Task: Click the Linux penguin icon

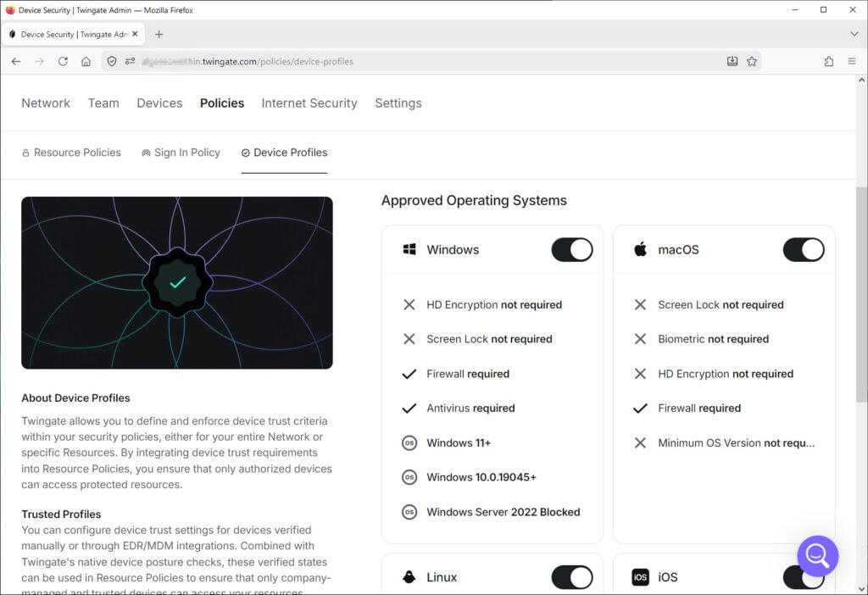Action: (x=409, y=577)
